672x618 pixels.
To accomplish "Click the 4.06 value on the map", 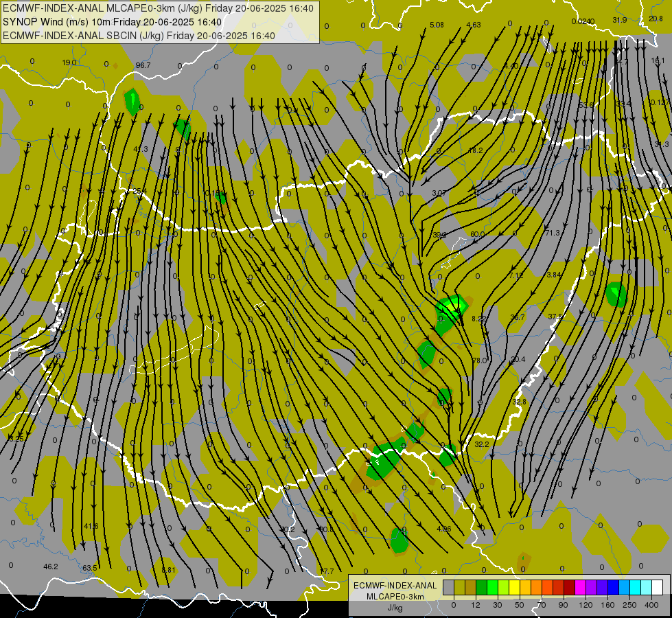I will [x=444, y=529].
